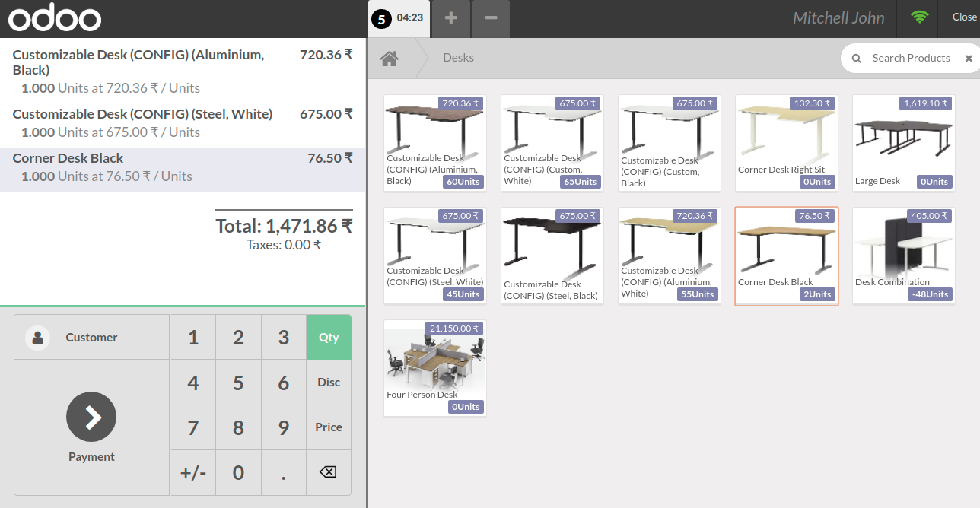Click numpad key 7

(x=193, y=427)
